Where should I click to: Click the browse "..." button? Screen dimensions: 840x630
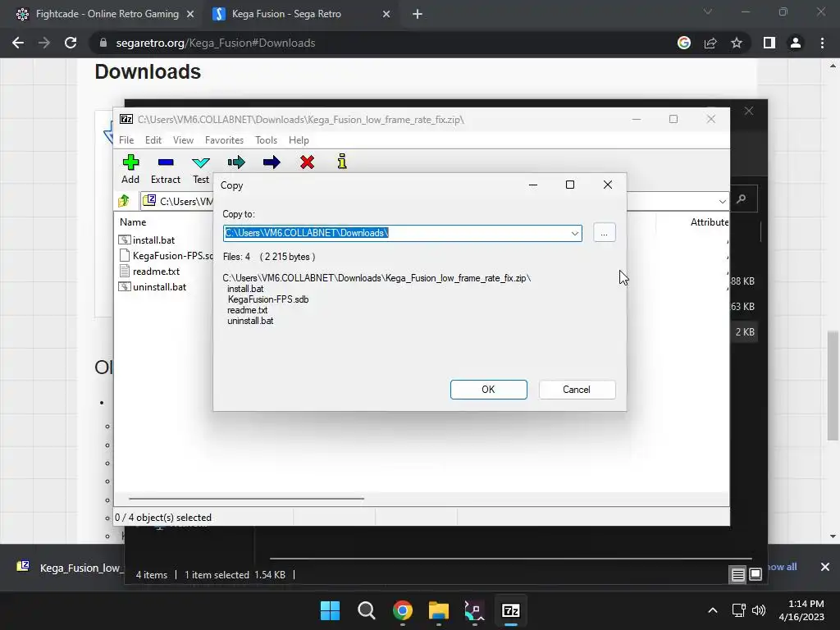605,233
